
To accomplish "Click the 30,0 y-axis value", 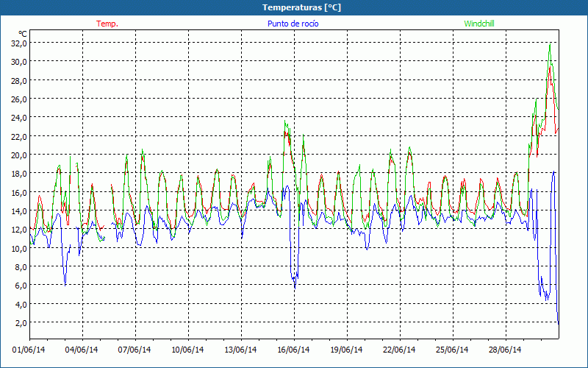I will coord(20,62).
